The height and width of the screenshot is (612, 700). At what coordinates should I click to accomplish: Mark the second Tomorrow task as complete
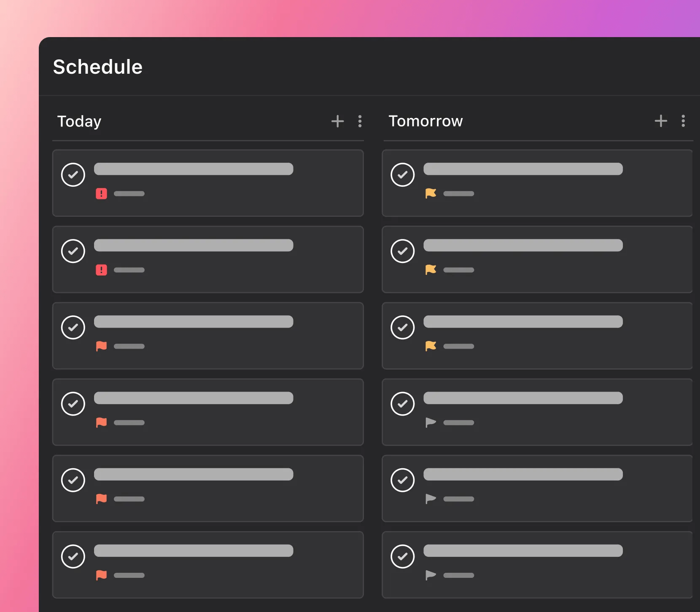click(x=402, y=251)
